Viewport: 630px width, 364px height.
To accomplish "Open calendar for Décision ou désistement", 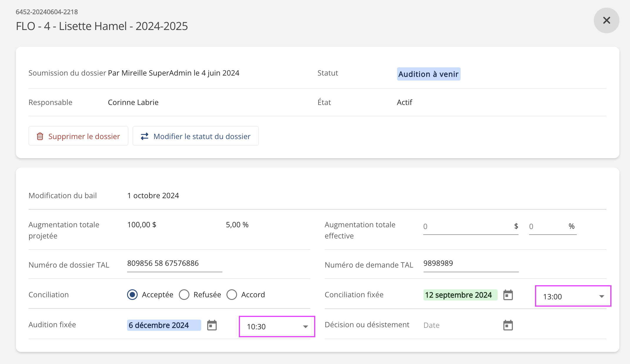I will (x=508, y=325).
